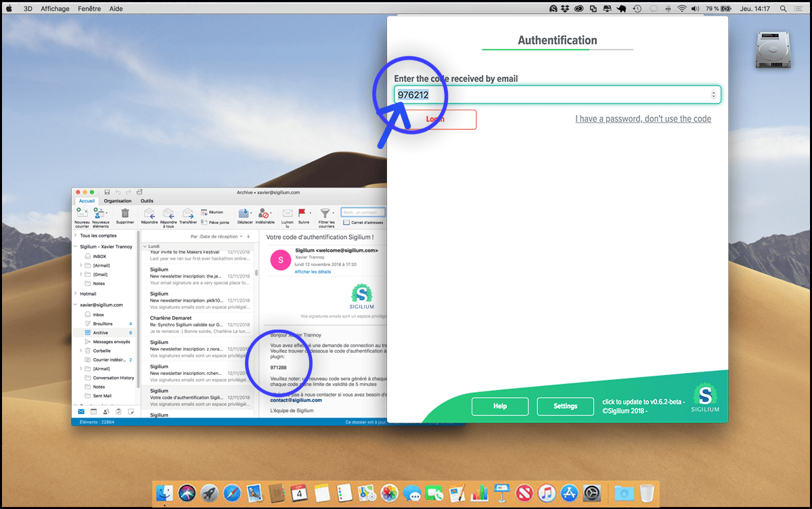Click the Supprimer trash icon in Outlook
812x509 pixels.
(x=125, y=214)
